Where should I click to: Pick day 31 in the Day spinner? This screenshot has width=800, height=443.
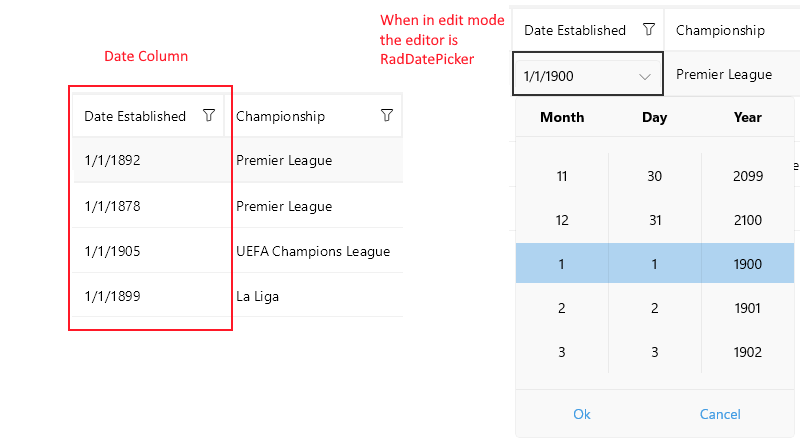(654, 220)
